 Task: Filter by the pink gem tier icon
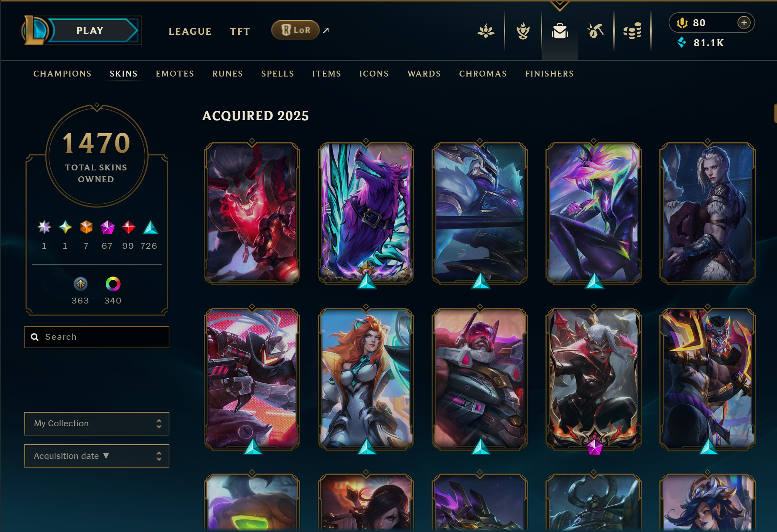click(x=108, y=227)
